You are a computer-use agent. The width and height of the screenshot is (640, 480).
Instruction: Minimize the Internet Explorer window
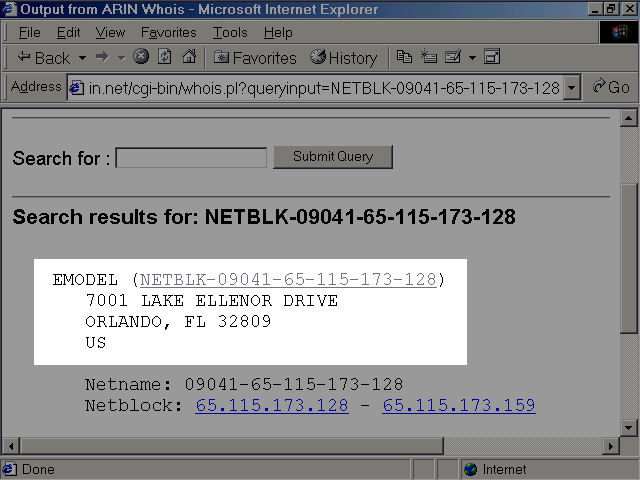[x=596, y=9]
